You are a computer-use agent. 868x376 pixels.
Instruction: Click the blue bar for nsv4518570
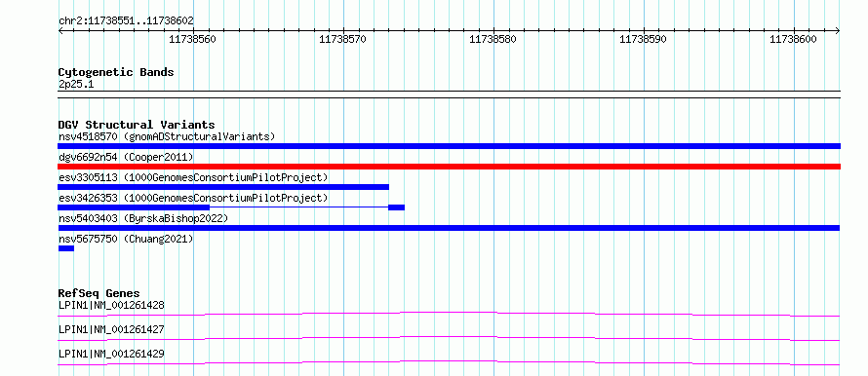pyautogui.click(x=449, y=146)
